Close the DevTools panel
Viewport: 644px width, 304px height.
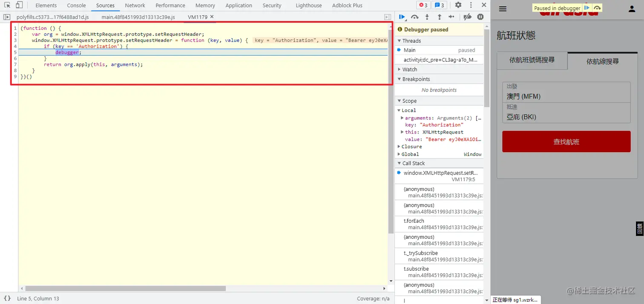point(484,5)
